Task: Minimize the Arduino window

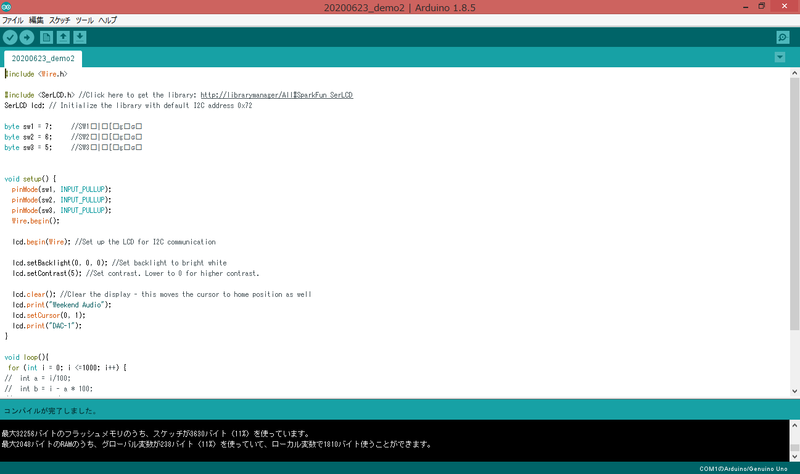Action: pos(745,7)
